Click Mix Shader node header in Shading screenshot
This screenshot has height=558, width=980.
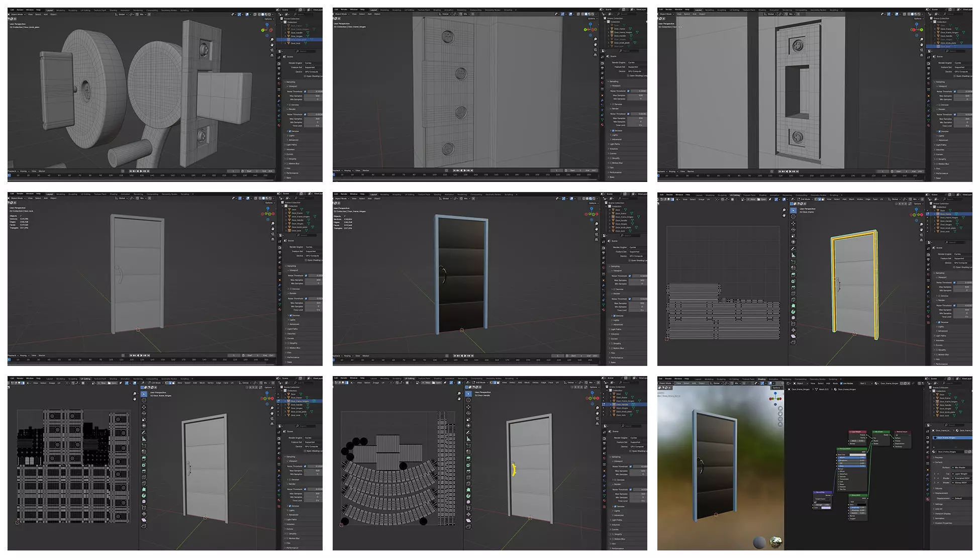[x=881, y=432]
